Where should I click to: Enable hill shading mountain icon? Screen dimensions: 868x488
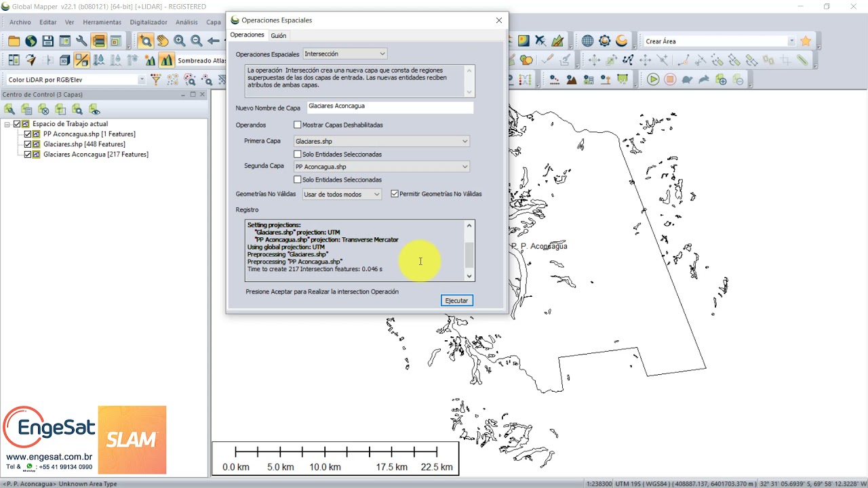click(x=167, y=60)
